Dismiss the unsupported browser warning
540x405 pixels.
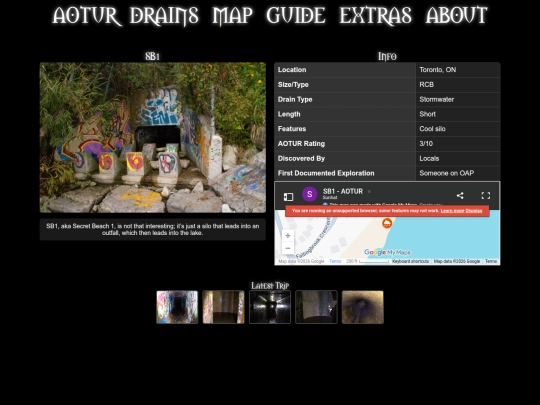point(474,211)
